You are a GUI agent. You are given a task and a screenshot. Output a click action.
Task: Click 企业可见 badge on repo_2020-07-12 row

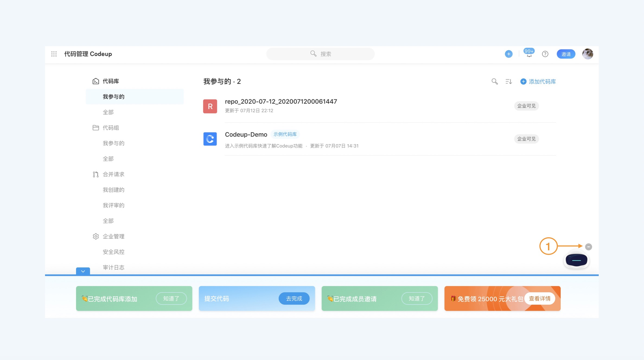tap(526, 106)
